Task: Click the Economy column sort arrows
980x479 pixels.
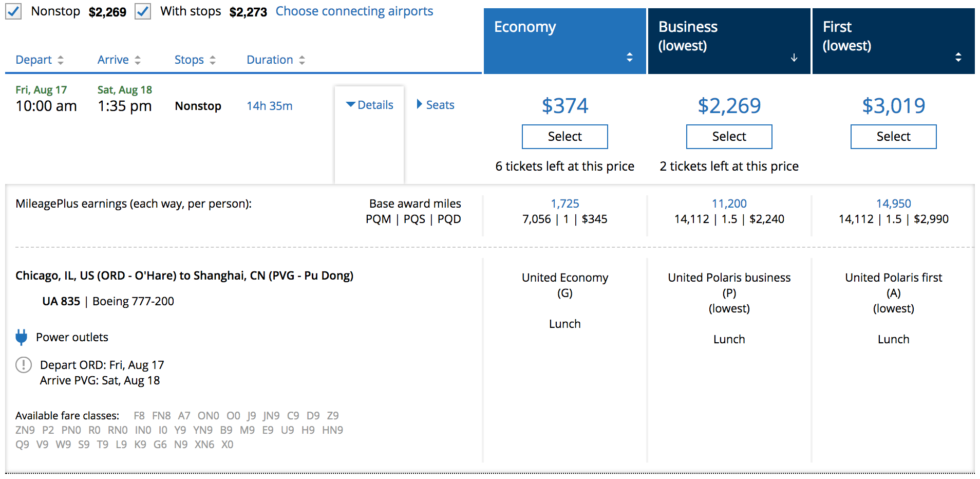Action: point(629,57)
